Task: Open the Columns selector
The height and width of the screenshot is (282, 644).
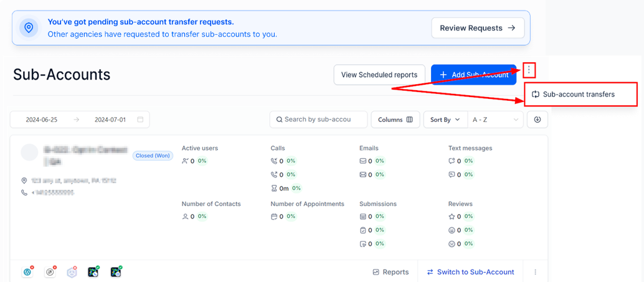Action: (x=395, y=120)
